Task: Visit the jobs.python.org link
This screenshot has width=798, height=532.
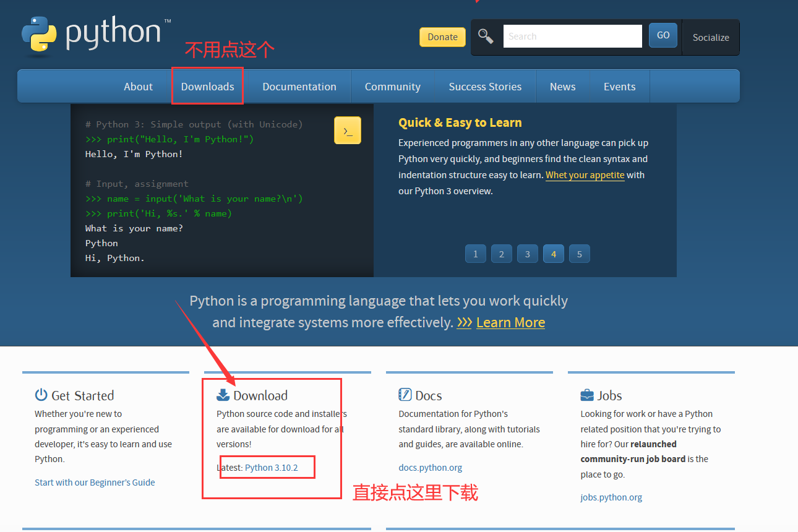Action: click(611, 497)
